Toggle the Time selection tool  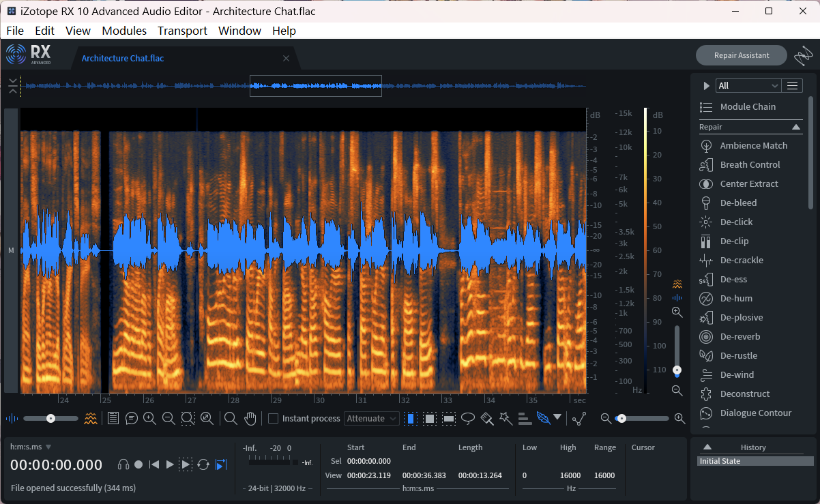point(410,418)
